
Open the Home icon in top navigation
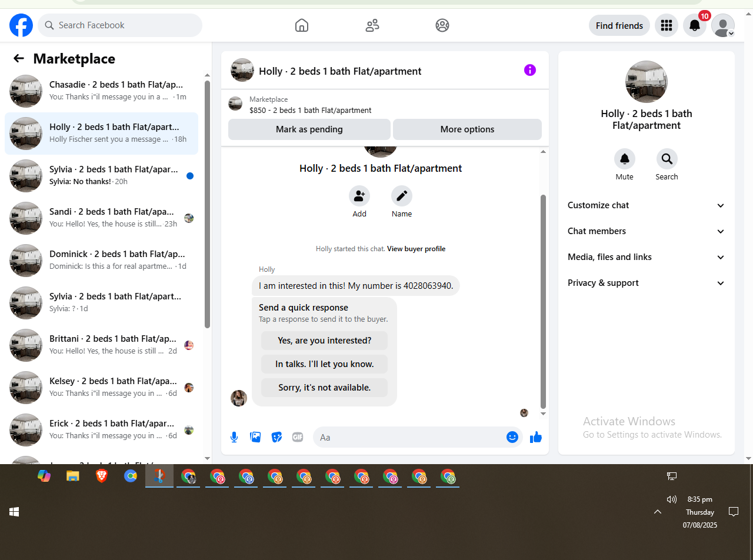click(x=302, y=25)
